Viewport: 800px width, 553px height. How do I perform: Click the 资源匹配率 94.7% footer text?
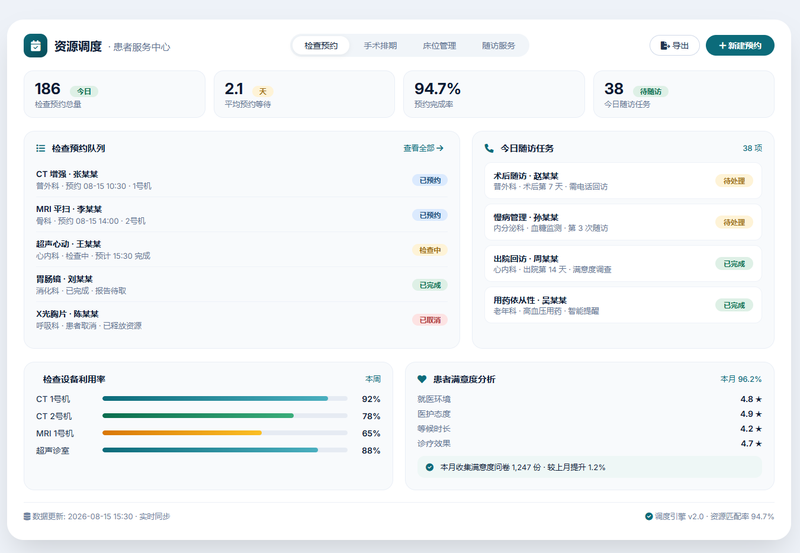[742, 516]
